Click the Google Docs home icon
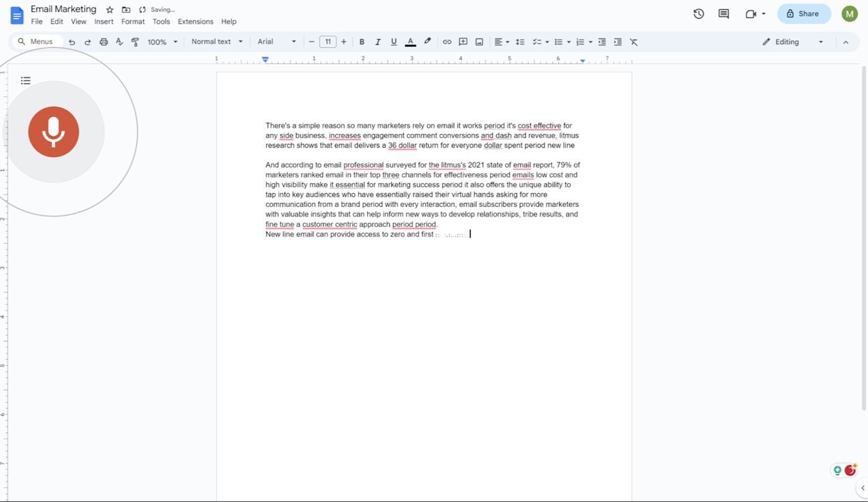This screenshot has height=502, width=868. [17, 15]
